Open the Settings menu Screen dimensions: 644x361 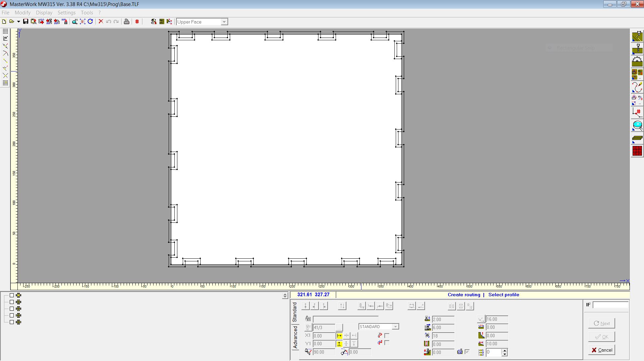(x=67, y=13)
